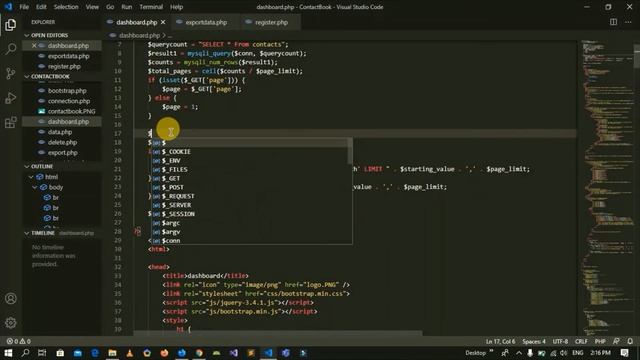The width and height of the screenshot is (640, 360).
Task: Collapse the Timeline section
Action: 62,233
